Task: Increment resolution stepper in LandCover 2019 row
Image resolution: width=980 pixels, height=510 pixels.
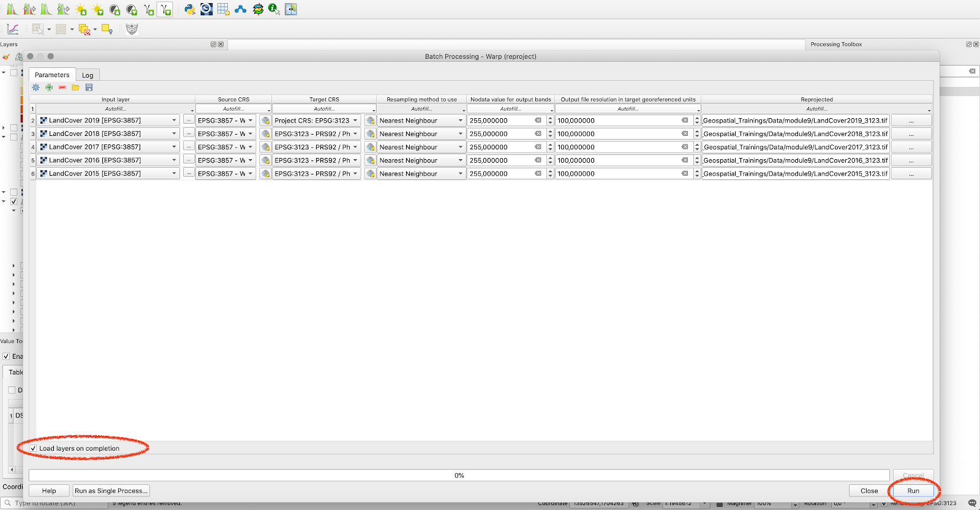Action: coord(697,118)
